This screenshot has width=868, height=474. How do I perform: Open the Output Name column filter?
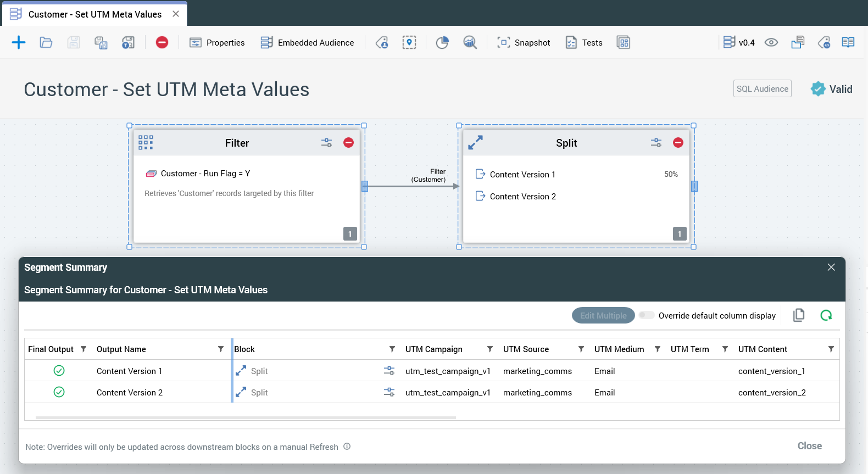click(x=220, y=349)
